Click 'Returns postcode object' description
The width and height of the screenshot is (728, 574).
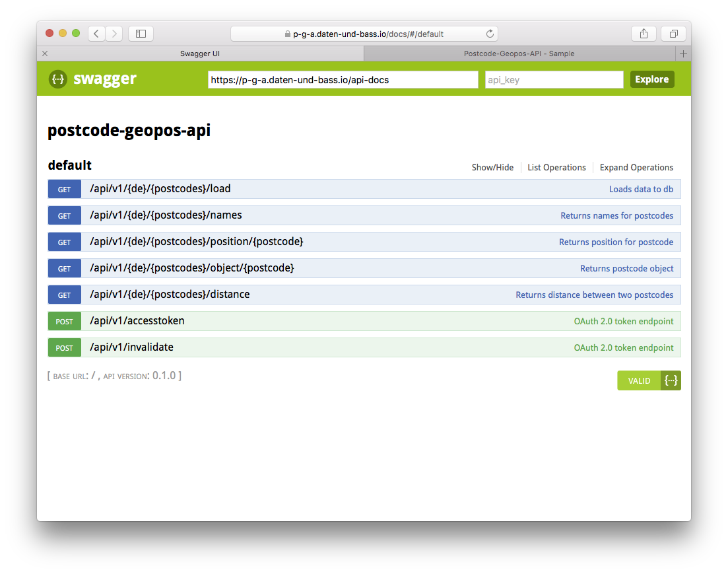pyautogui.click(x=626, y=269)
